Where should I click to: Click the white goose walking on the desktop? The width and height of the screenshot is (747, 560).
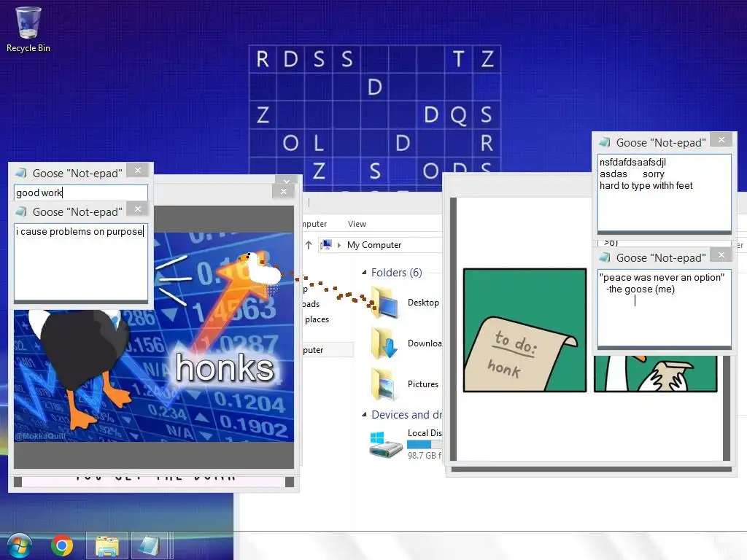tap(260, 269)
